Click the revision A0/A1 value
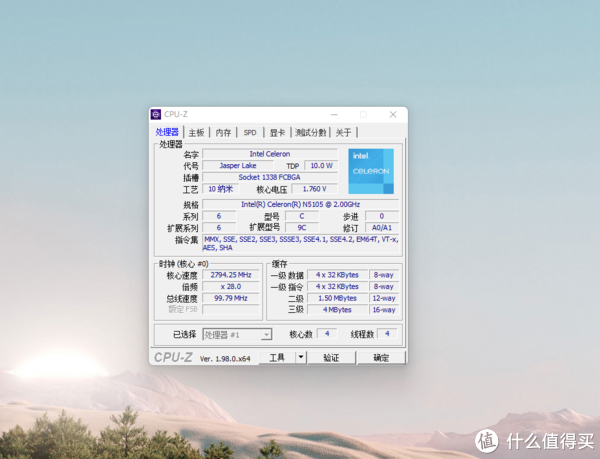Image resolution: width=600 pixels, height=459 pixels. pos(382,228)
